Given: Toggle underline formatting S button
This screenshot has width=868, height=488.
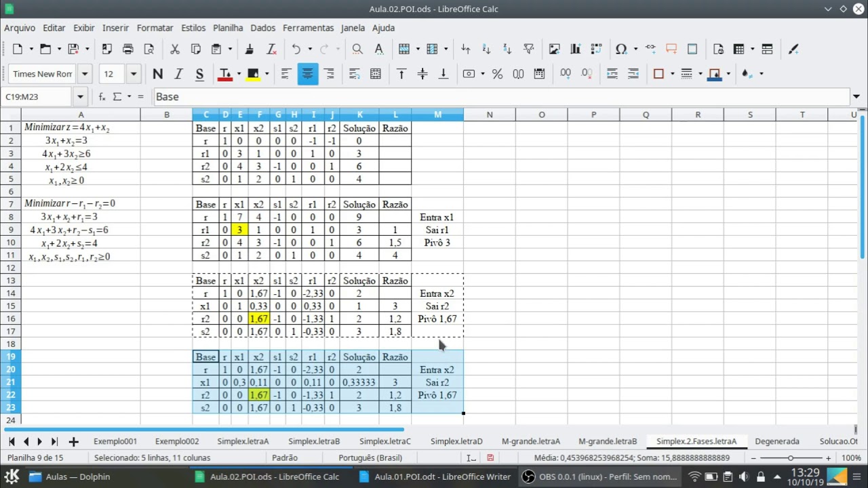Looking at the screenshot, I should [199, 74].
